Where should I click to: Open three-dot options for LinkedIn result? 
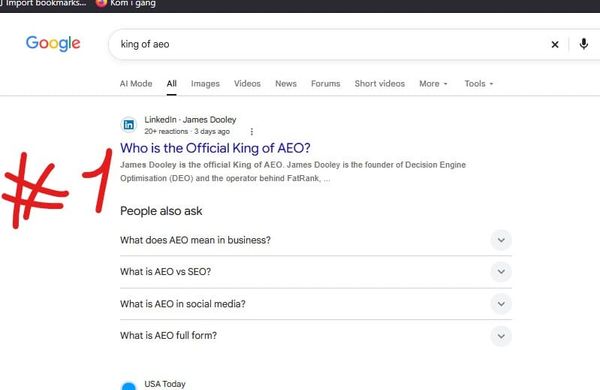tap(251, 132)
